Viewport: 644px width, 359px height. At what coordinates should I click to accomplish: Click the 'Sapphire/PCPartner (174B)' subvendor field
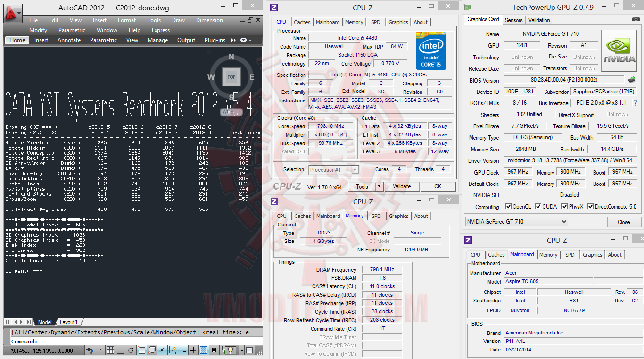click(604, 92)
